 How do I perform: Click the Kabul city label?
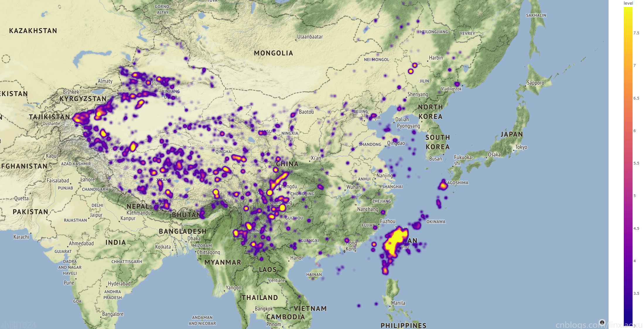point(52,156)
